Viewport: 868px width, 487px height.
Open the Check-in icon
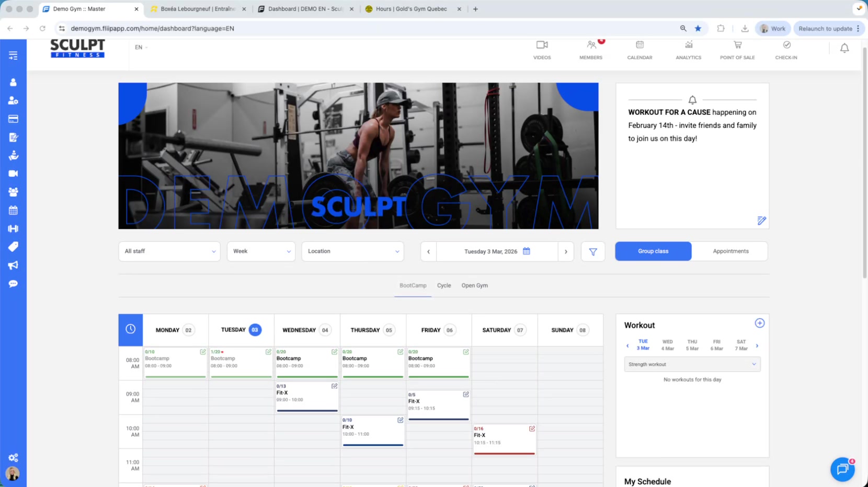786,45
